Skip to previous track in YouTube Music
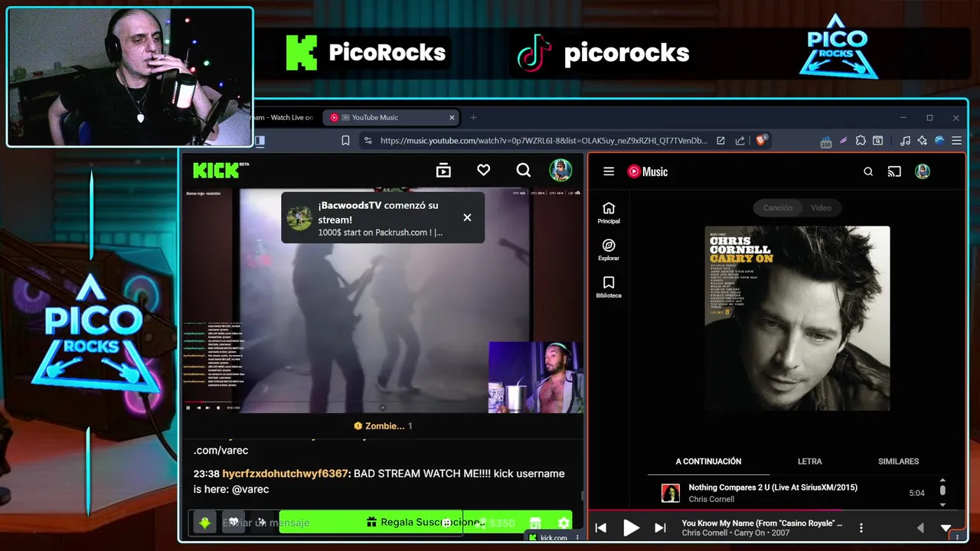The width and height of the screenshot is (980, 551). coord(601,528)
